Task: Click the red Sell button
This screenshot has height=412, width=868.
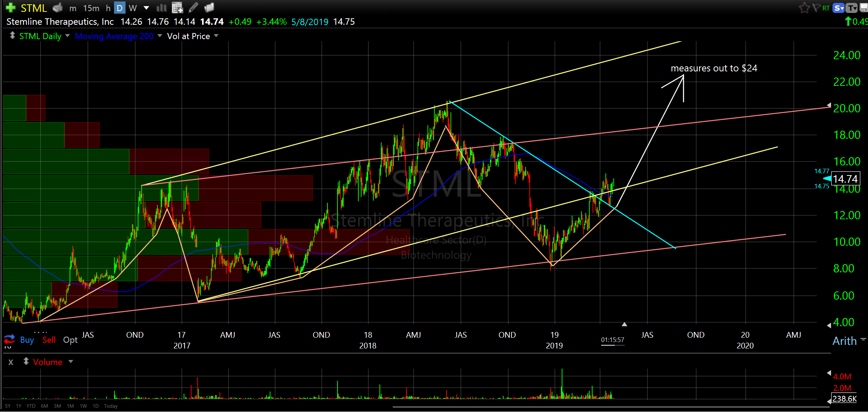Action: click(49, 340)
